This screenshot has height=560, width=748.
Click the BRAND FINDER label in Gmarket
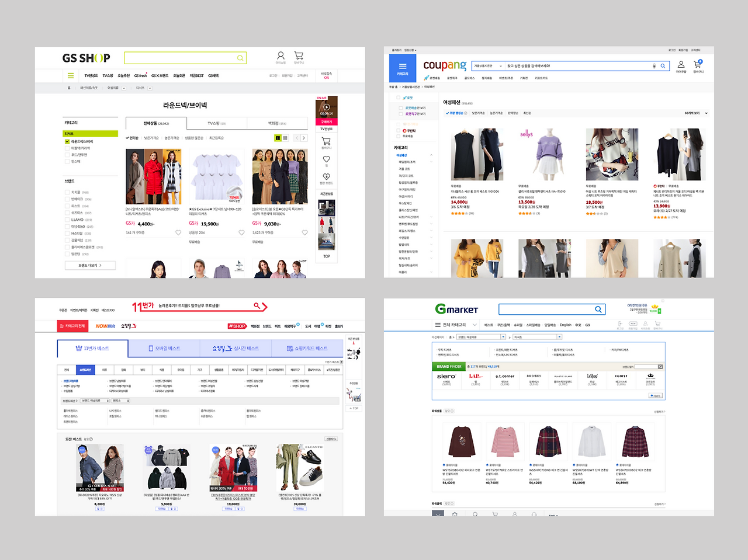tap(449, 367)
